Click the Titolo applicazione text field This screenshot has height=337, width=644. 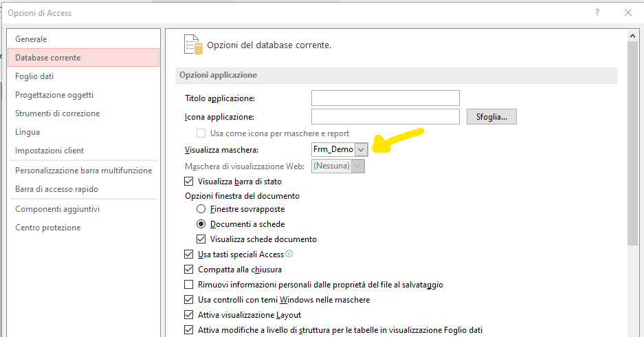386,98
